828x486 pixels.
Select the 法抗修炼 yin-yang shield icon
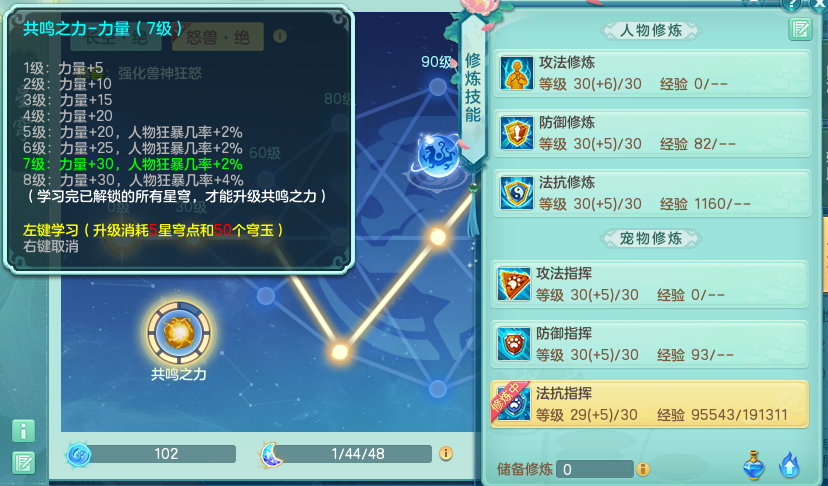point(516,193)
